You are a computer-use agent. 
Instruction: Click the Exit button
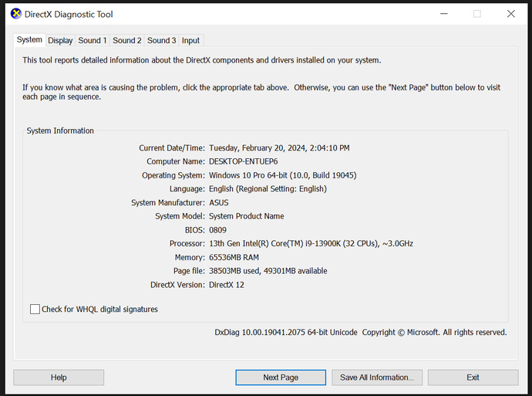pos(473,377)
